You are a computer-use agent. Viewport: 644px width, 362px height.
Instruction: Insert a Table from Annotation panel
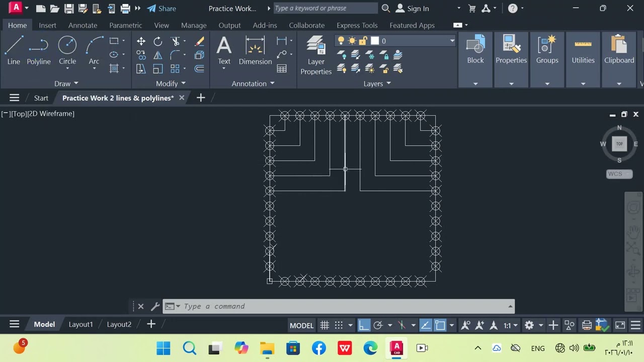tap(282, 68)
